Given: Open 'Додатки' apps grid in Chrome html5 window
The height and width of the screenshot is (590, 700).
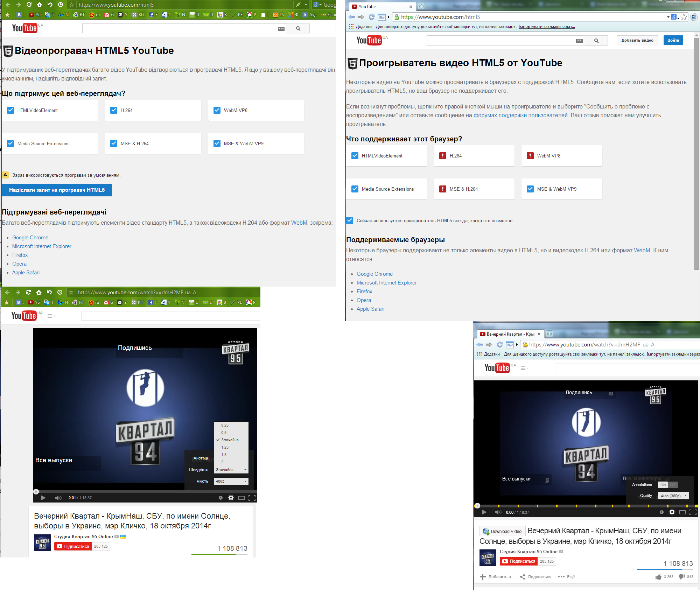Looking at the screenshot, I should pyautogui.click(x=360, y=27).
